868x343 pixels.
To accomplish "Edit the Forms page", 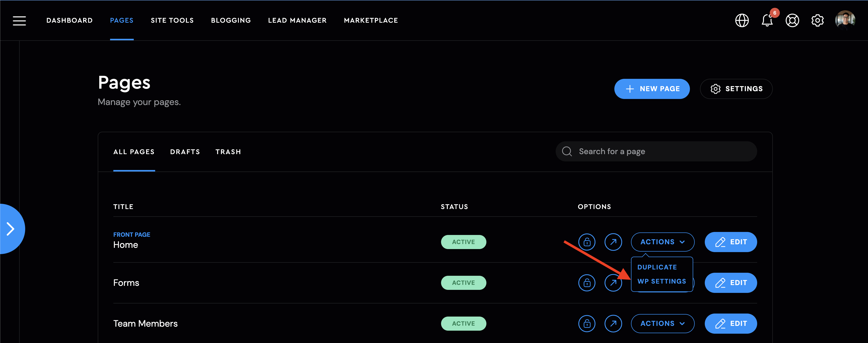I will click(x=730, y=283).
